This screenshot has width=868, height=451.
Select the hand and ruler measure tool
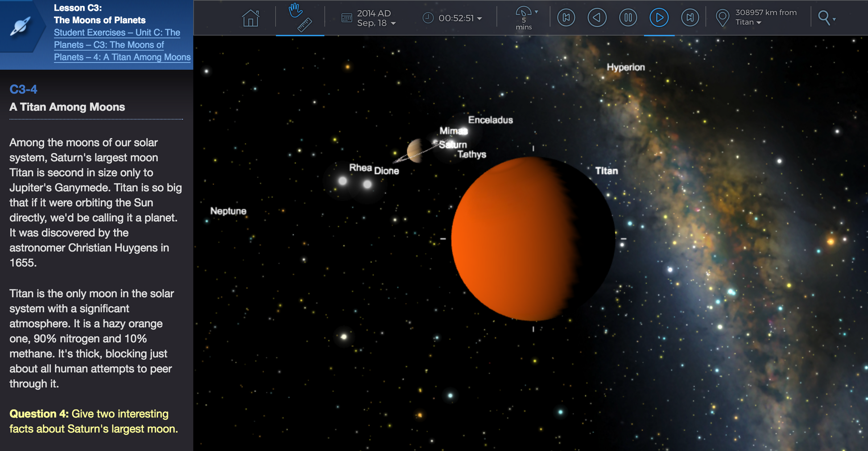coord(300,17)
